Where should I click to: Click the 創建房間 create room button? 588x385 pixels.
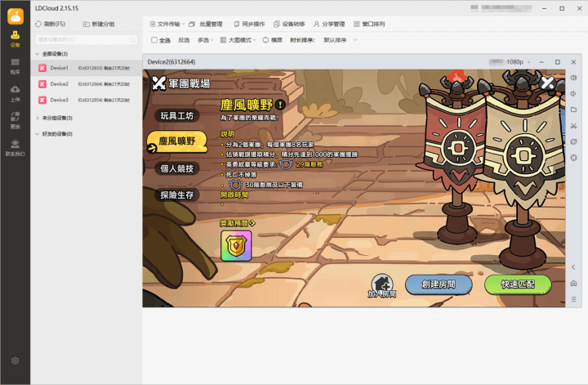pyautogui.click(x=439, y=284)
